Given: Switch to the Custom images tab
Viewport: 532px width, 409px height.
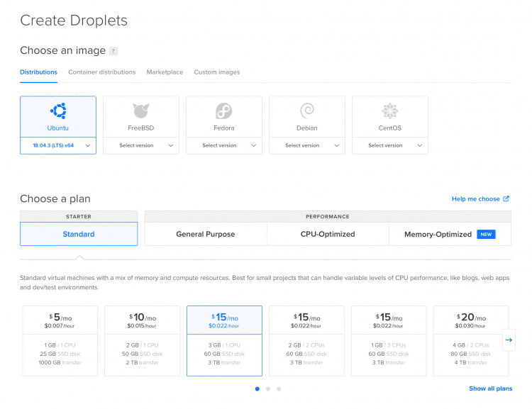Looking at the screenshot, I should coord(217,72).
